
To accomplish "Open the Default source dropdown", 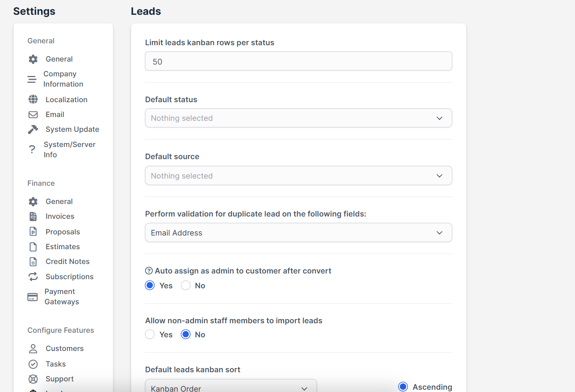I will pyautogui.click(x=299, y=175).
